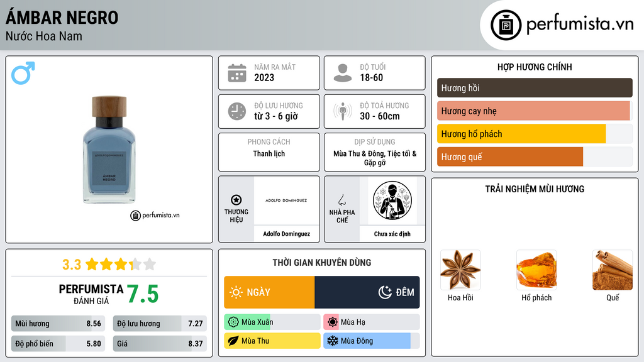Image resolution: width=644 pixels, height=362 pixels.
Task: Click the Quế cinnamon thumbnail
Action: [x=613, y=270]
